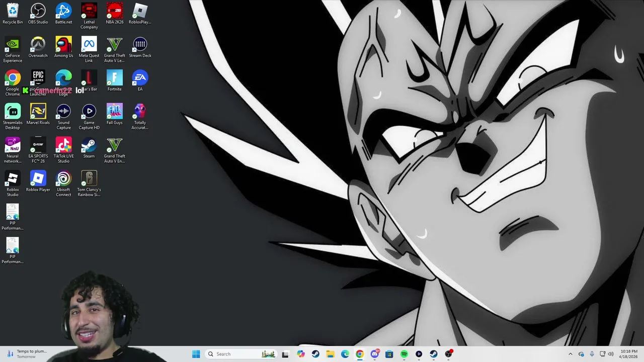Open the Recycle Bin desktop icon

(x=13, y=14)
